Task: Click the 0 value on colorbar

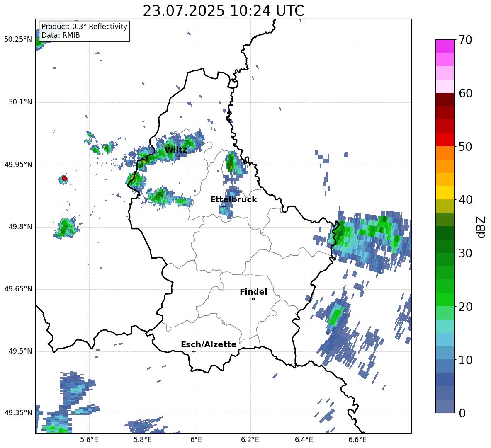Action: pos(462,413)
